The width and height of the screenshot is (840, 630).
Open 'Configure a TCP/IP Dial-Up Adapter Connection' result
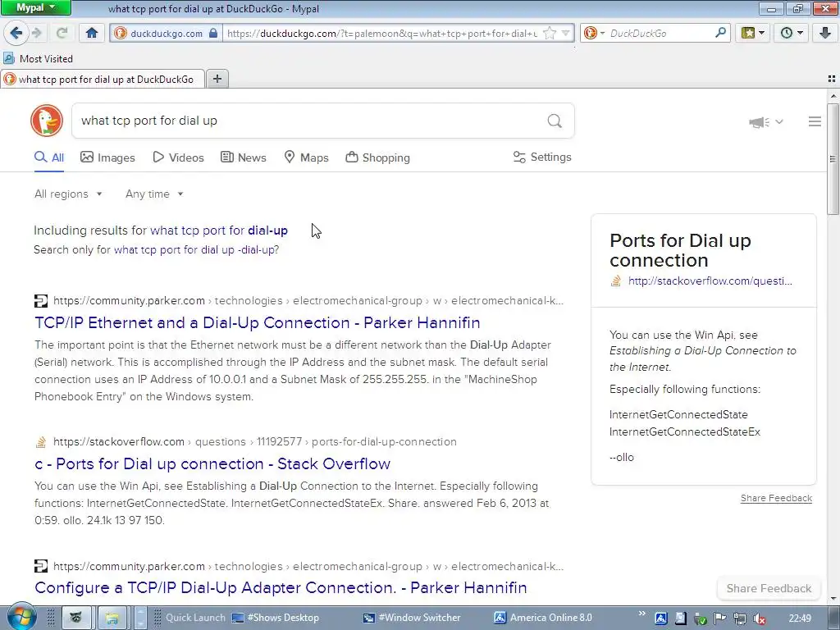coord(281,587)
